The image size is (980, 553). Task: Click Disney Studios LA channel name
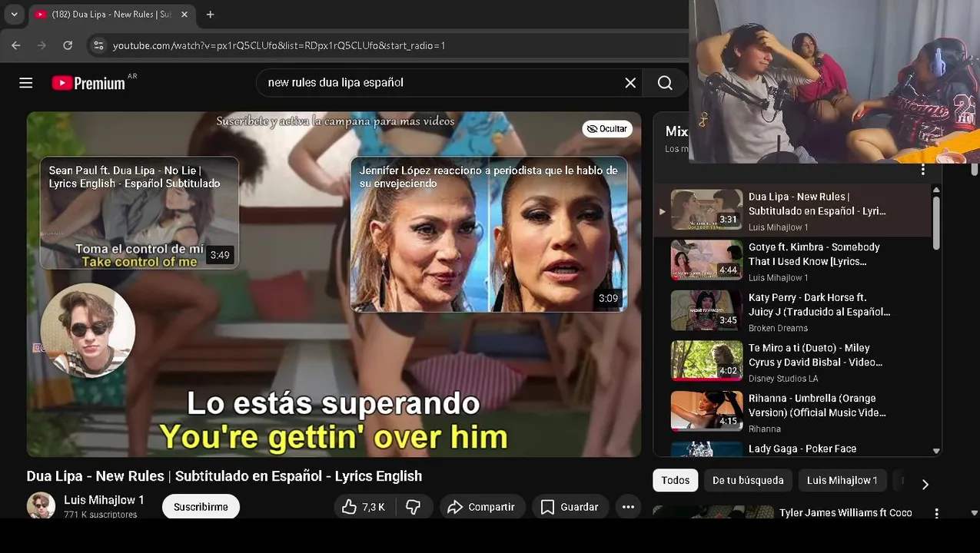click(x=783, y=379)
